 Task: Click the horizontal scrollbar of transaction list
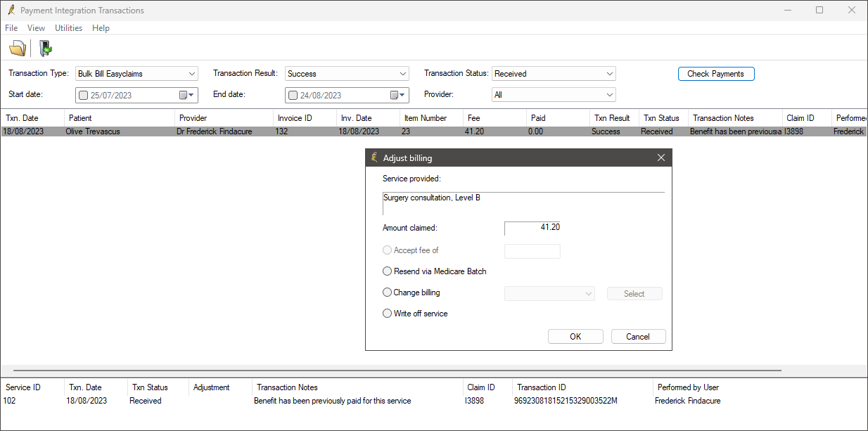point(397,370)
